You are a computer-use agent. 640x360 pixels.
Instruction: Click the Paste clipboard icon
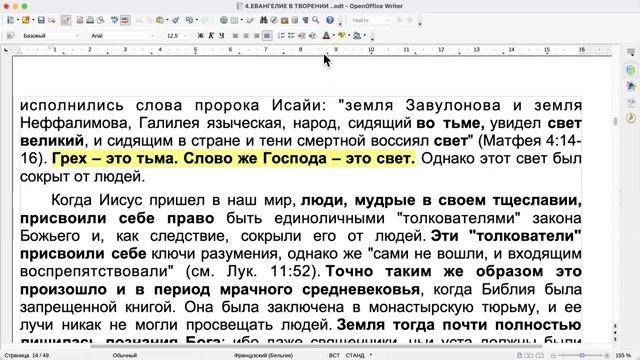pos(160,20)
